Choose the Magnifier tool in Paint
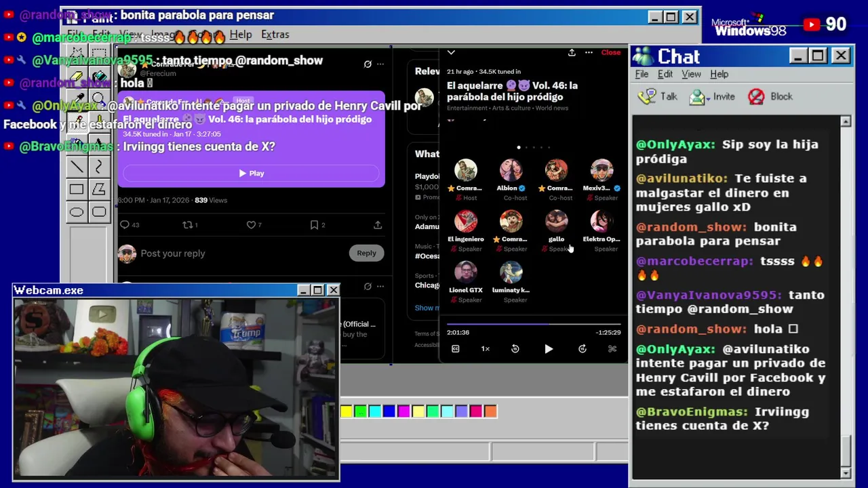 tap(99, 99)
